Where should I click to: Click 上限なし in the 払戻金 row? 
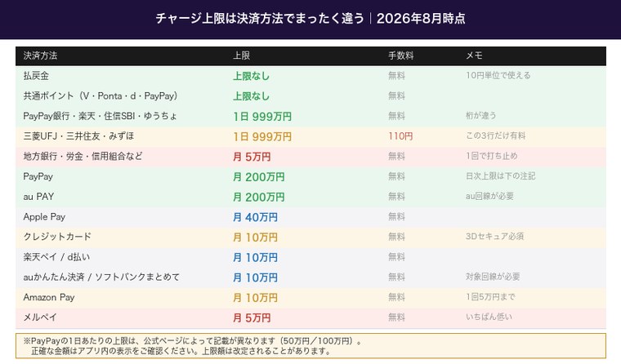[x=251, y=76]
